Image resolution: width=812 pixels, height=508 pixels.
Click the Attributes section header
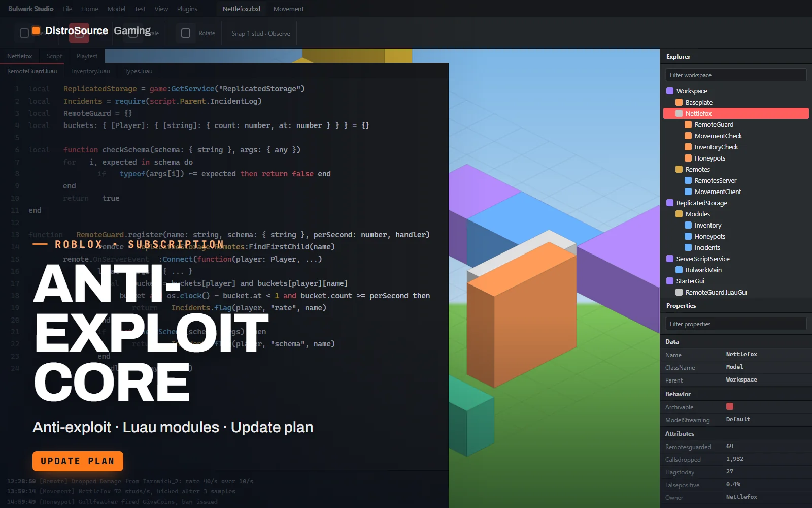click(736, 434)
